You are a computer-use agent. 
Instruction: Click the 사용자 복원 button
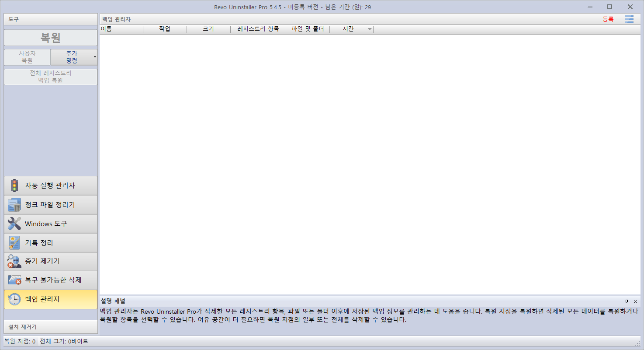(x=27, y=57)
